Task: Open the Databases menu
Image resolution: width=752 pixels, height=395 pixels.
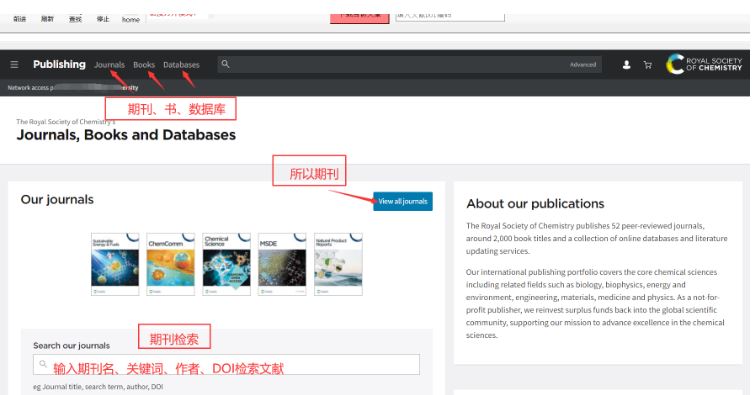Action: tap(181, 64)
